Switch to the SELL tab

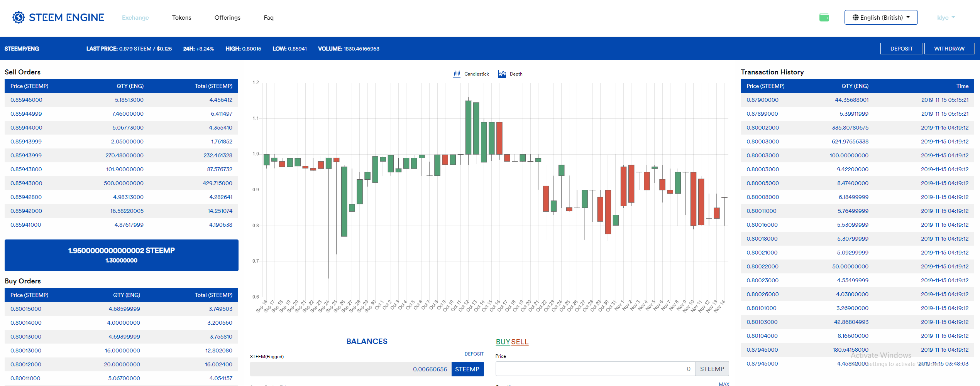pyautogui.click(x=520, y=342)
